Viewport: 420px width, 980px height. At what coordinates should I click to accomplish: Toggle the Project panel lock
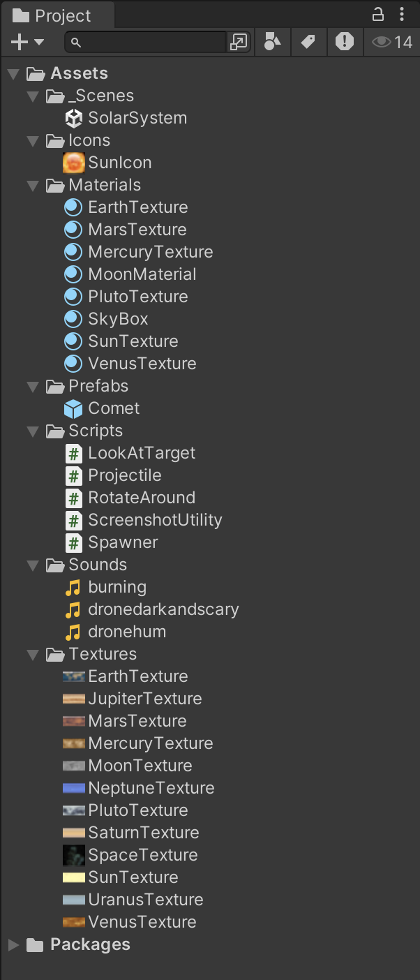(377, 14)
